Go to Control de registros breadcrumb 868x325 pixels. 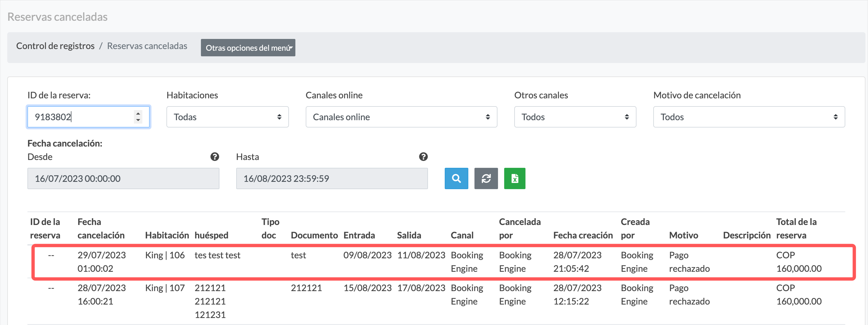(55, 46)
